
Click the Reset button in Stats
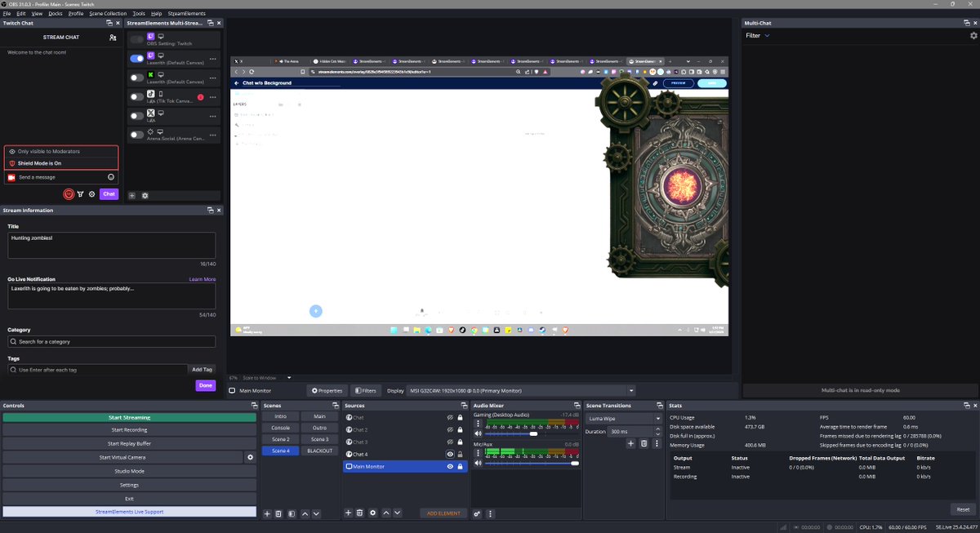coord(963,509)
